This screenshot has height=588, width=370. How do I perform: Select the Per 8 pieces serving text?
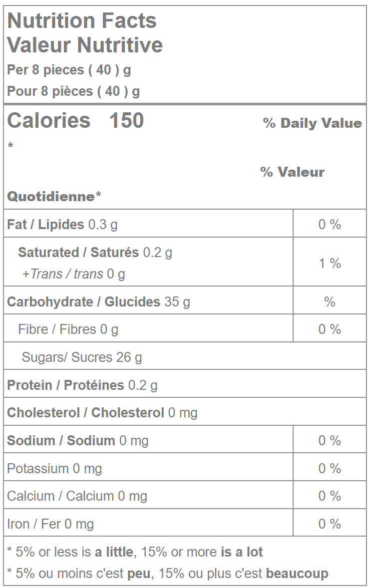click(69, 70)
